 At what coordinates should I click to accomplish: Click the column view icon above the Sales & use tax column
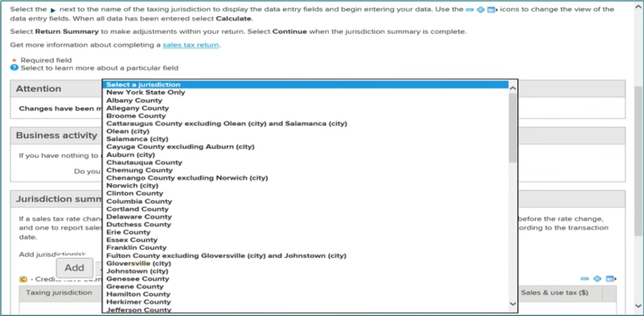tap(611, 279)
